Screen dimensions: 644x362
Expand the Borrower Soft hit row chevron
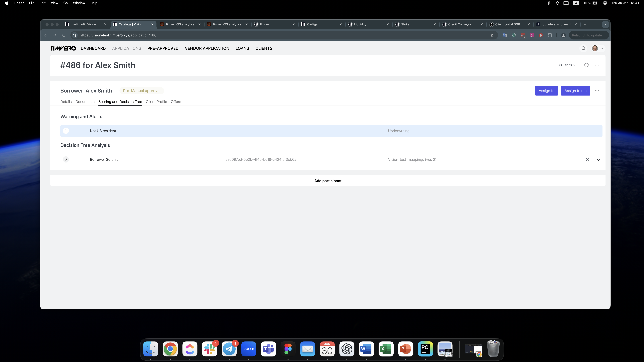click(598, 160)
